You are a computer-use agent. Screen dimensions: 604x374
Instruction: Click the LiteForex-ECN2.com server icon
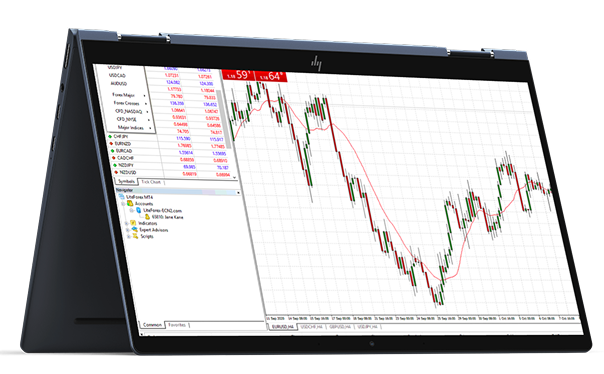coord(138,210)
